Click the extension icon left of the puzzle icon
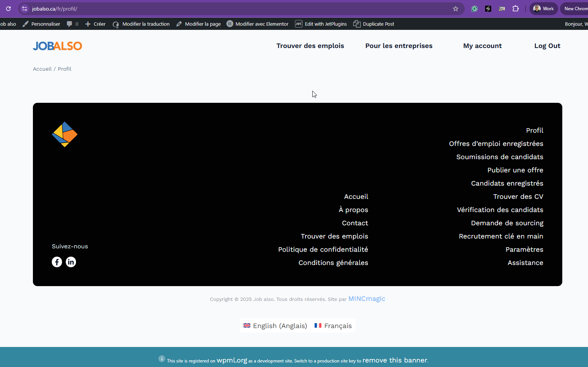 click(x=502, y=9)
